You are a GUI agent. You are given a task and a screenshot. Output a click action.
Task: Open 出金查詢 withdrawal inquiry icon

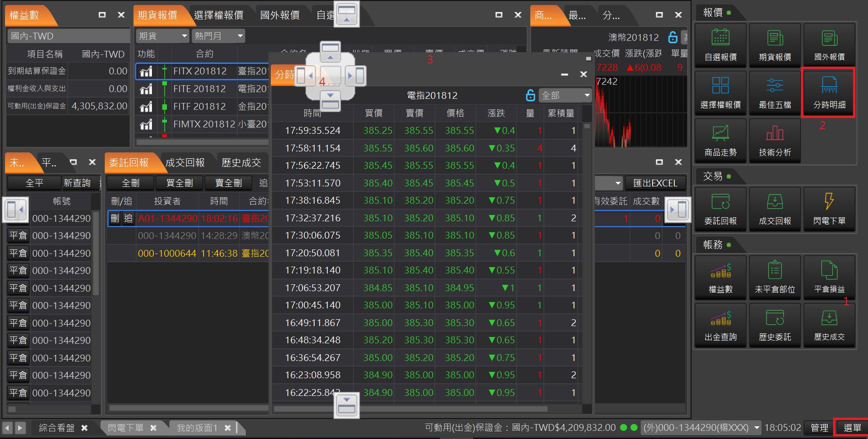(720, 325)
